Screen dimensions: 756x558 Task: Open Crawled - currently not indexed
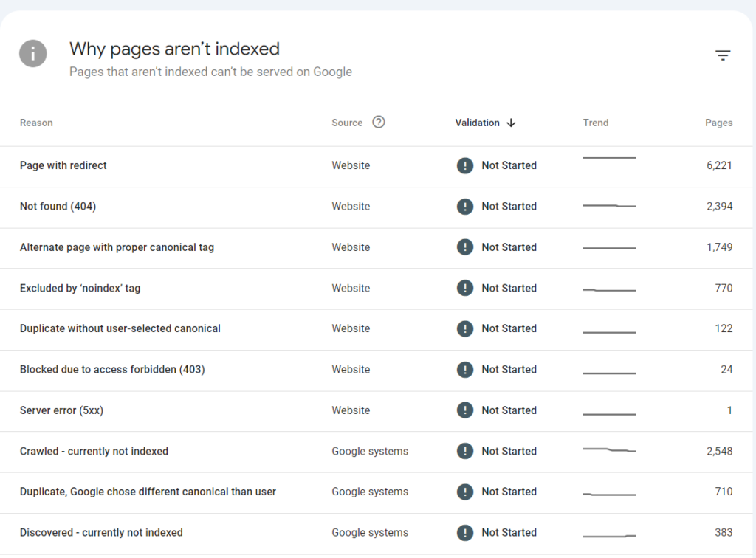[x=94, y=452]
